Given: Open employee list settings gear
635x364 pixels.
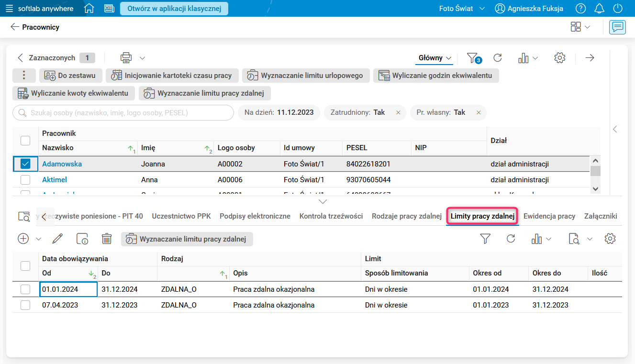Looking at the screenshot, I should [x=559, y=58].
